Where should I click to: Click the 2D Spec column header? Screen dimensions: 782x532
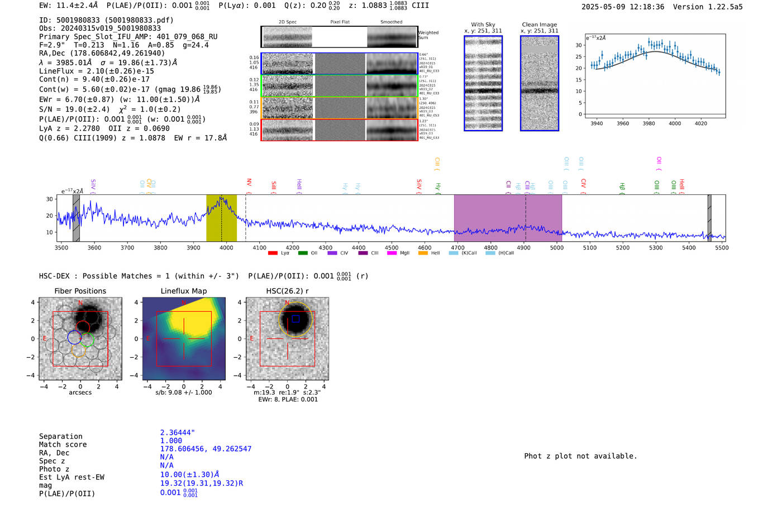(x=288, y=22)
